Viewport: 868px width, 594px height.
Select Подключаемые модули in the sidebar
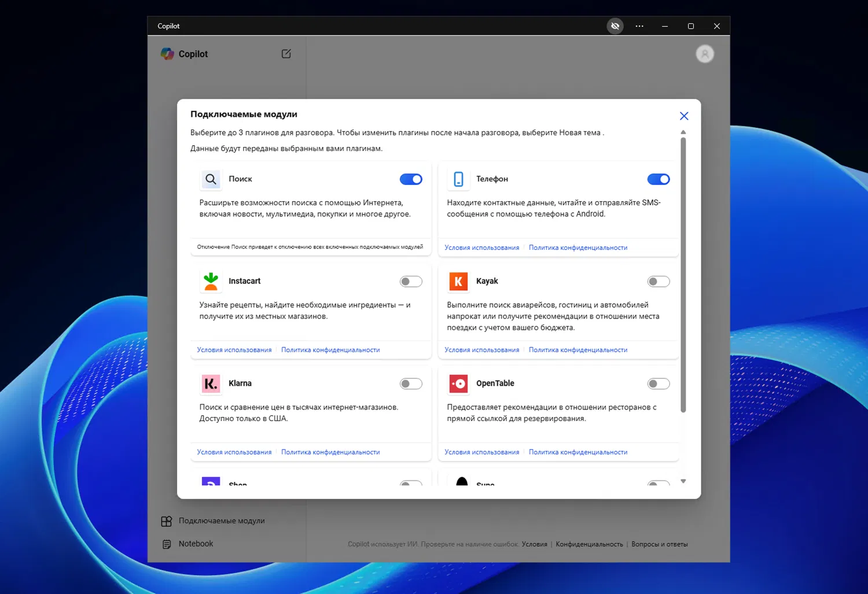[222, 521]
